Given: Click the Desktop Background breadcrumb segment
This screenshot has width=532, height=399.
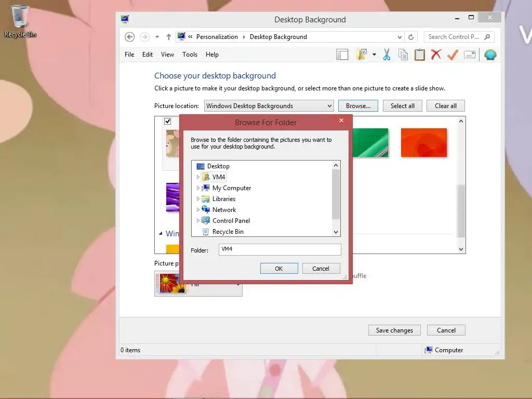Looking at the screenshot, I should [x=278, y=37].
